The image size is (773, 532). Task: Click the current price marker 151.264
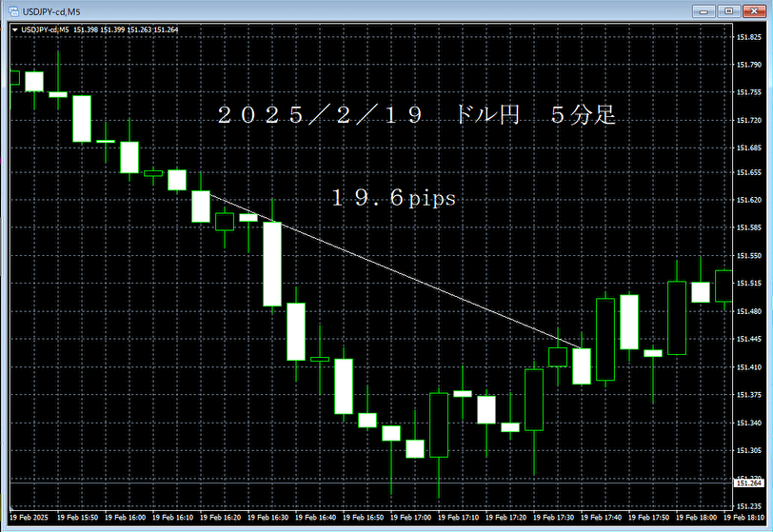tap(749, 483)
